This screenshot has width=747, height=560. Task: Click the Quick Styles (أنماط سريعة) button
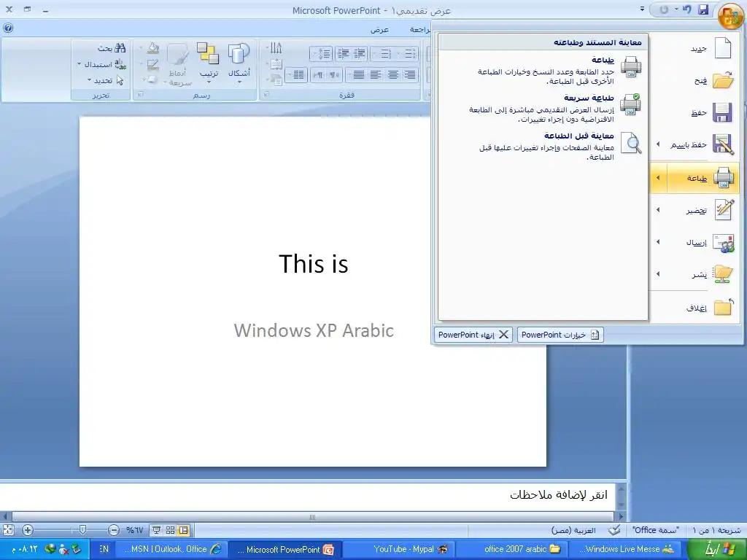click(179, 64)
